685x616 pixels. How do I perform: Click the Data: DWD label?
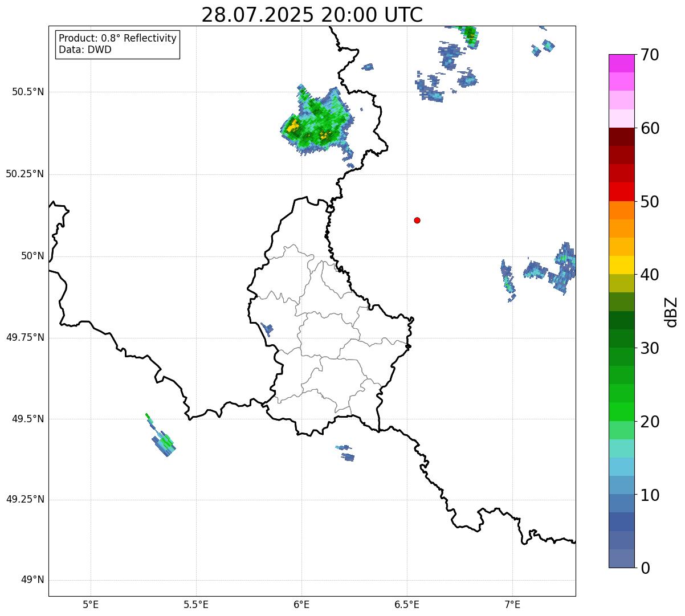click(x=85, y=50)
